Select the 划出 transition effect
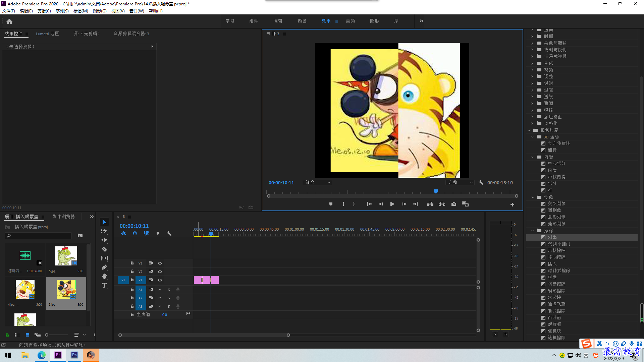 coord(552,237)
